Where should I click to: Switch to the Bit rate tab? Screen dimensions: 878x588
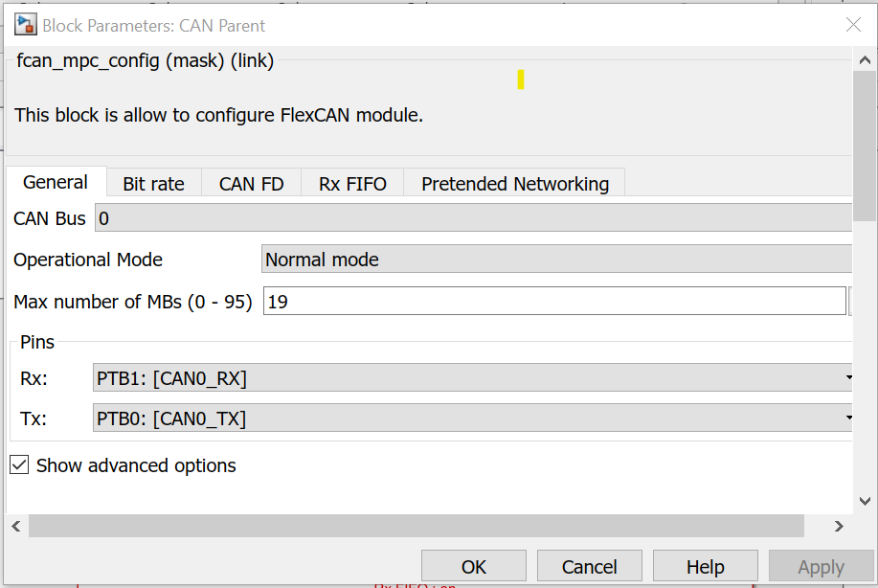153,184
